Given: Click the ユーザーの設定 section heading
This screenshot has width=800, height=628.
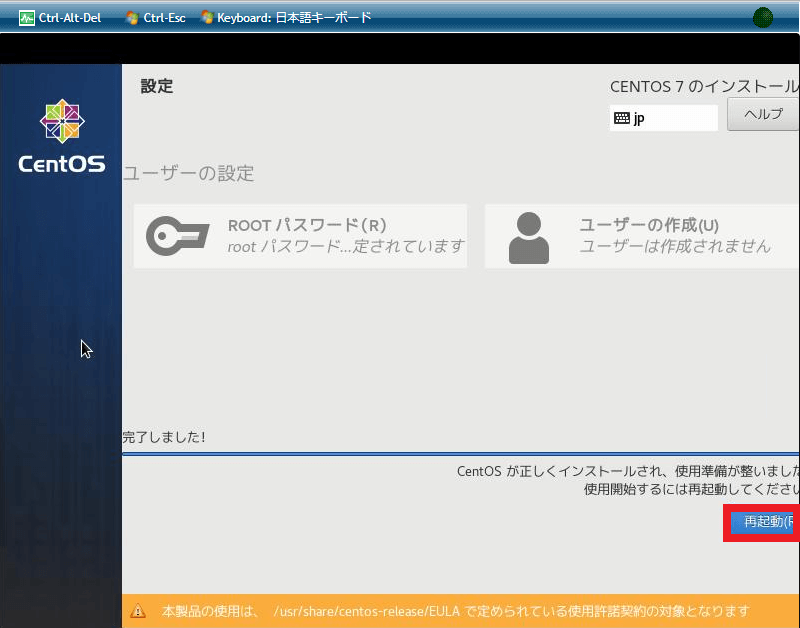Looking at the screenshot, I should pyautogui.click(x=189, y=173).
